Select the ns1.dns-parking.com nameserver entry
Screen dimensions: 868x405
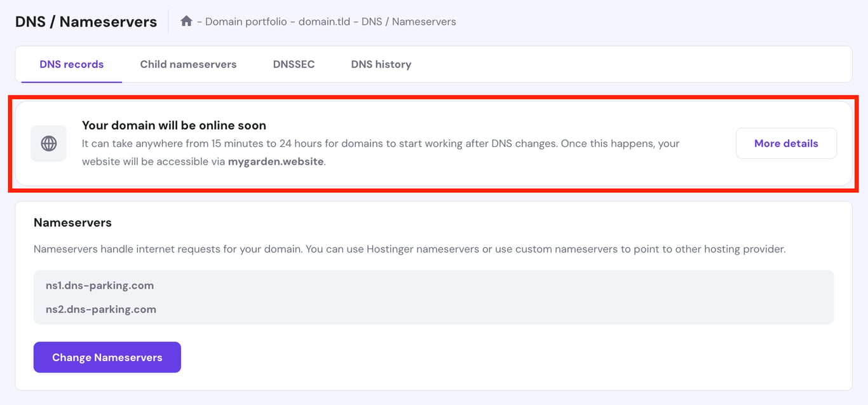[x=100, y=285]
